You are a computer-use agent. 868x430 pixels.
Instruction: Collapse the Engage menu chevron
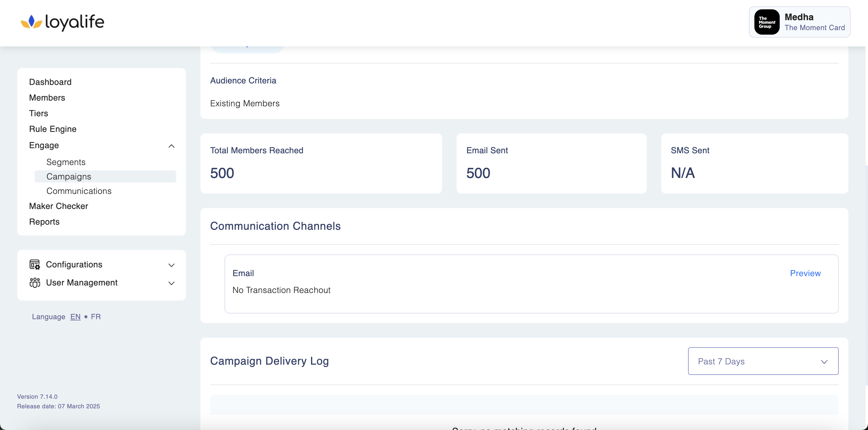point(171,146)
